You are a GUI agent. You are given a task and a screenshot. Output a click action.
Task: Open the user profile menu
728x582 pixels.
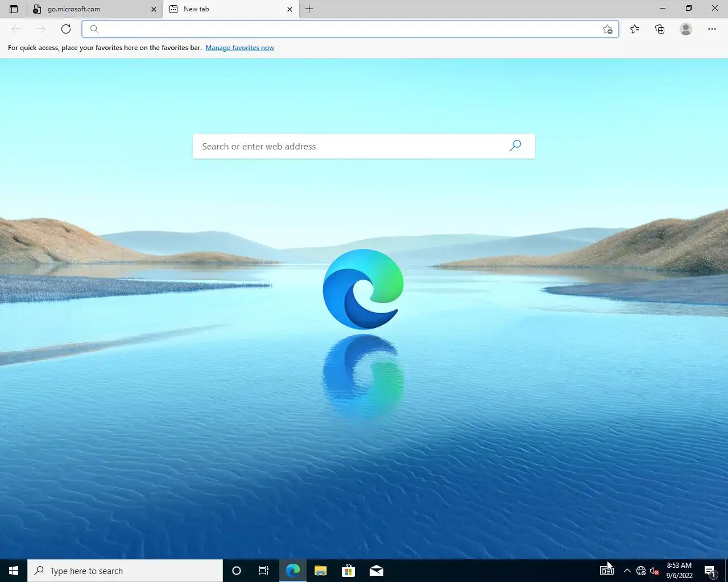pyautogui.click(x=686, y=29)
